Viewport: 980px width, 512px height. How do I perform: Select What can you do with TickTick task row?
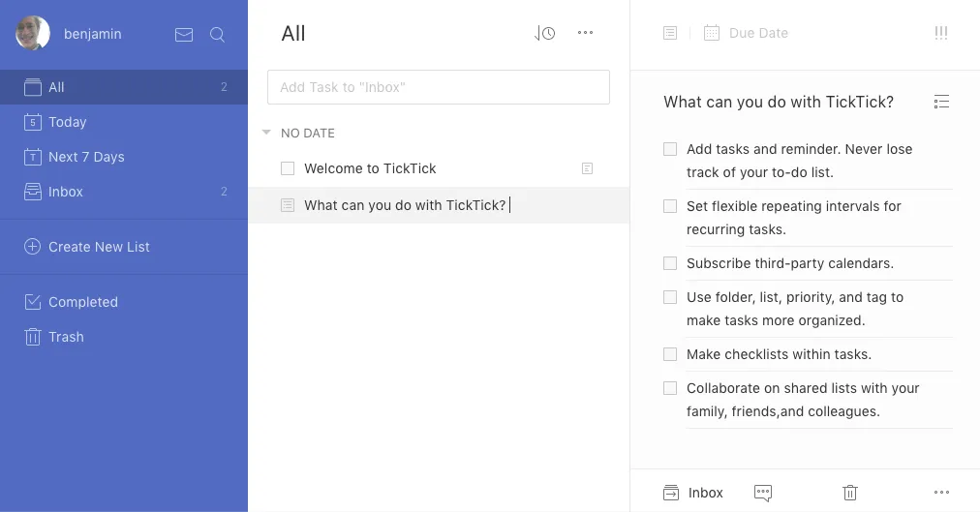[x=439, y=205]
